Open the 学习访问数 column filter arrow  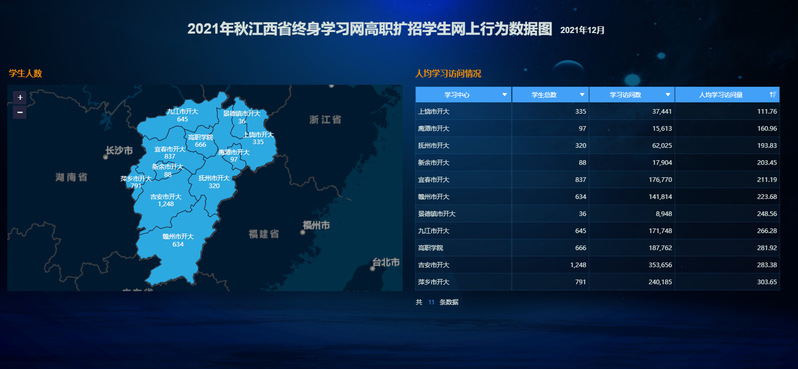[x=668, y=95]
